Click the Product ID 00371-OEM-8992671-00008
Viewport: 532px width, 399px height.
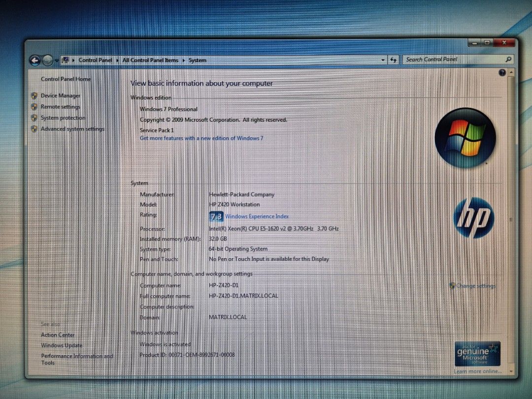[187, 355]
